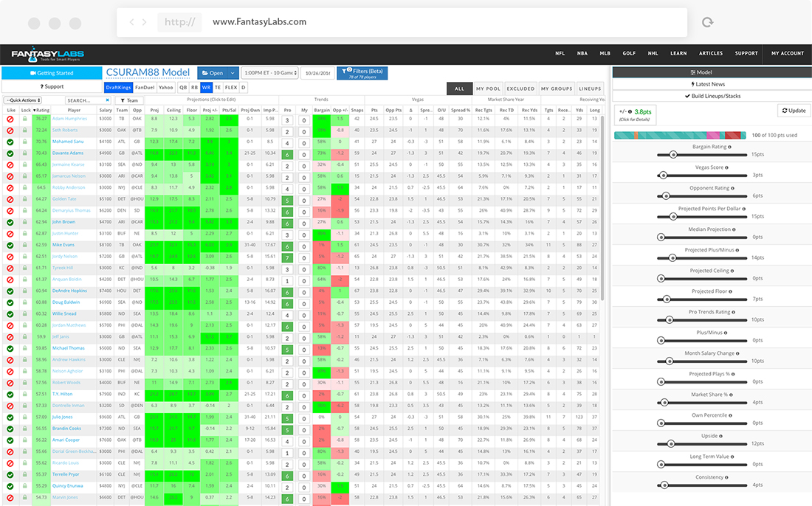Click info icon next to Opponent Rating
812x506 pixels.
click(x=732, y=188)
